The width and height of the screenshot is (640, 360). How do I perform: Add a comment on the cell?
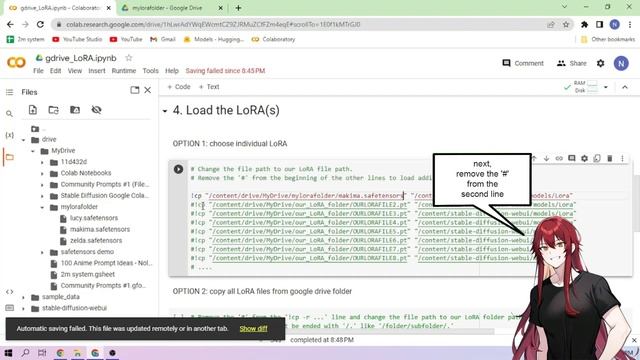(571, 158)
